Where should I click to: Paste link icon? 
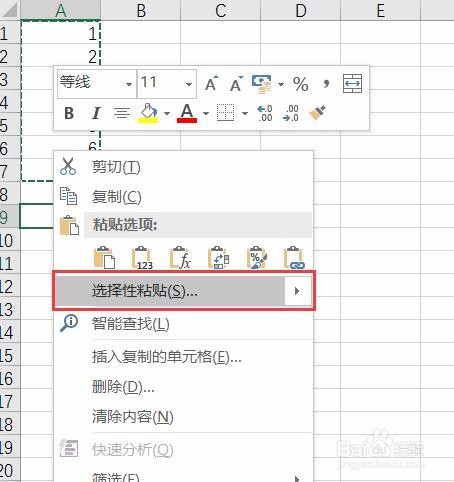pos(294,257)
